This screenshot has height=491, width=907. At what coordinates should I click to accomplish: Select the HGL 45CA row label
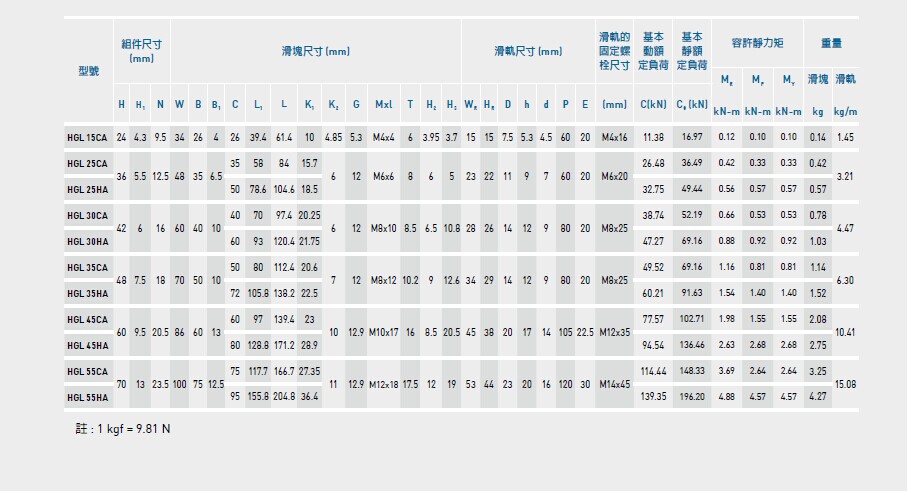[x=88, y=319]
